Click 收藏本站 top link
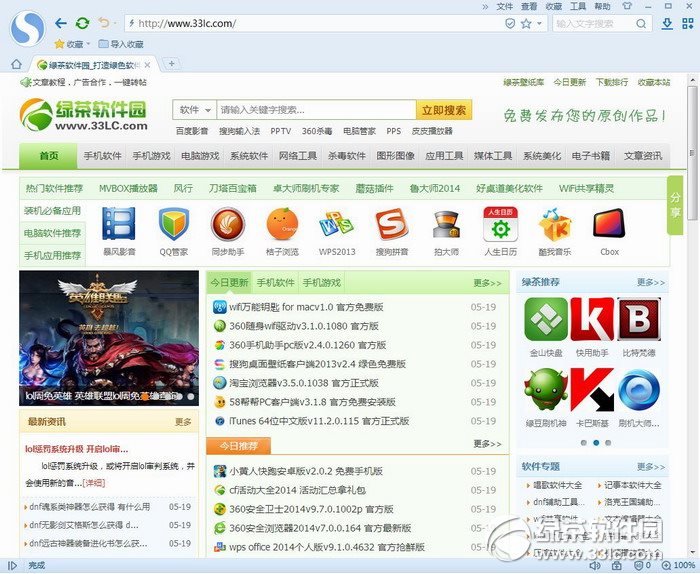 tap(654, 82)
